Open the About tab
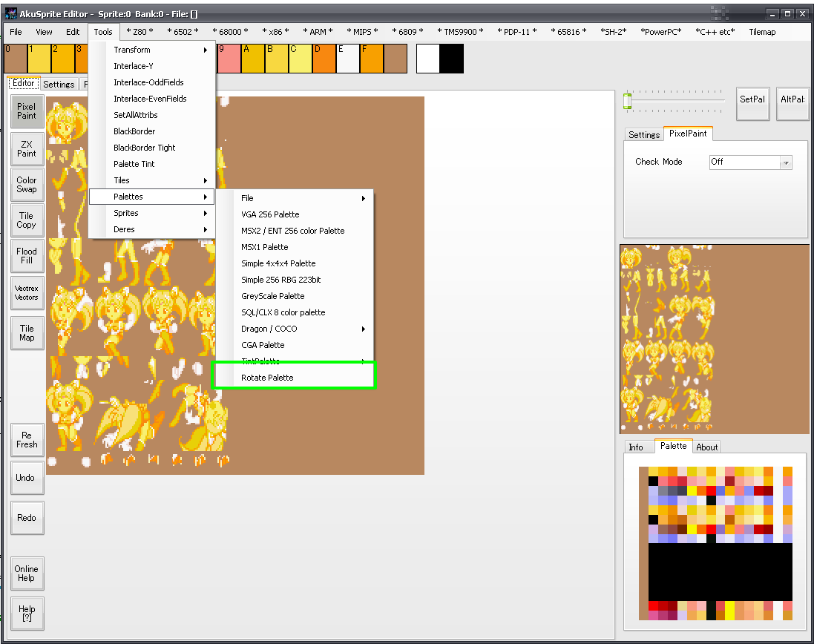 click(706, 447)
